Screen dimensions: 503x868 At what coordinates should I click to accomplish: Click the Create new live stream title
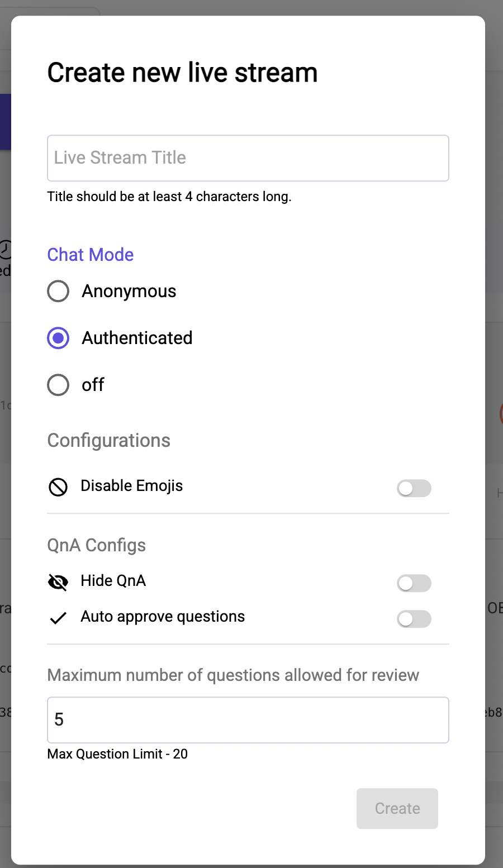point(183,73)
